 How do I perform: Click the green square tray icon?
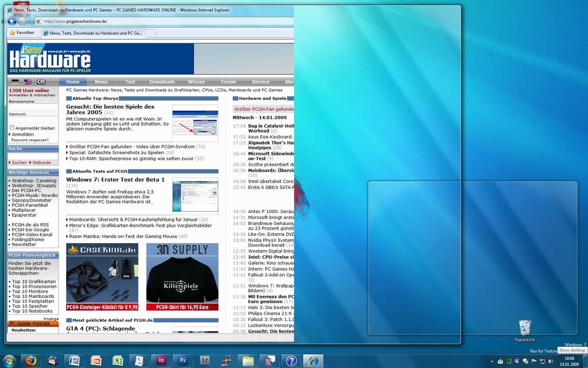(x=509, y=362)
